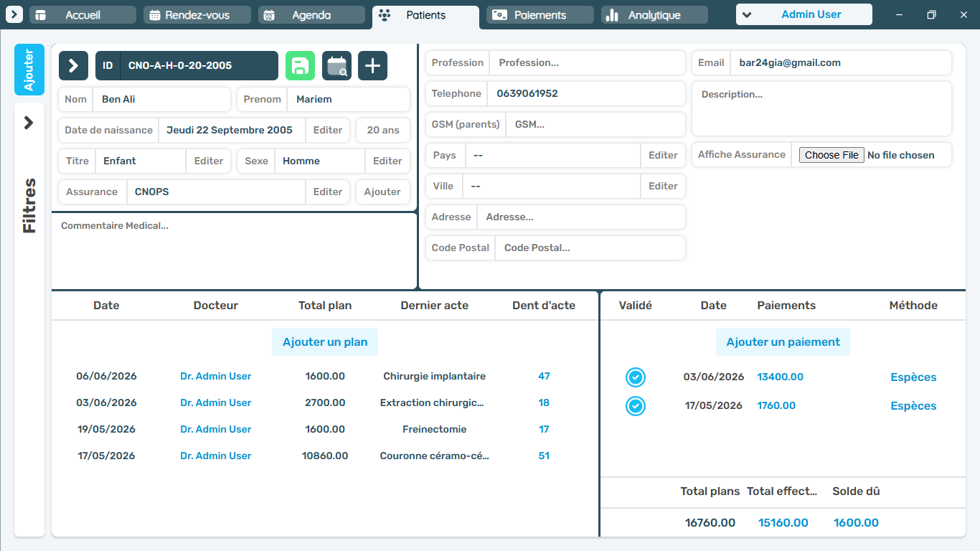Viewport: 980px width, 551px height.
Task: Expand the Filtres side panel chevron
Action: point(29,123)
